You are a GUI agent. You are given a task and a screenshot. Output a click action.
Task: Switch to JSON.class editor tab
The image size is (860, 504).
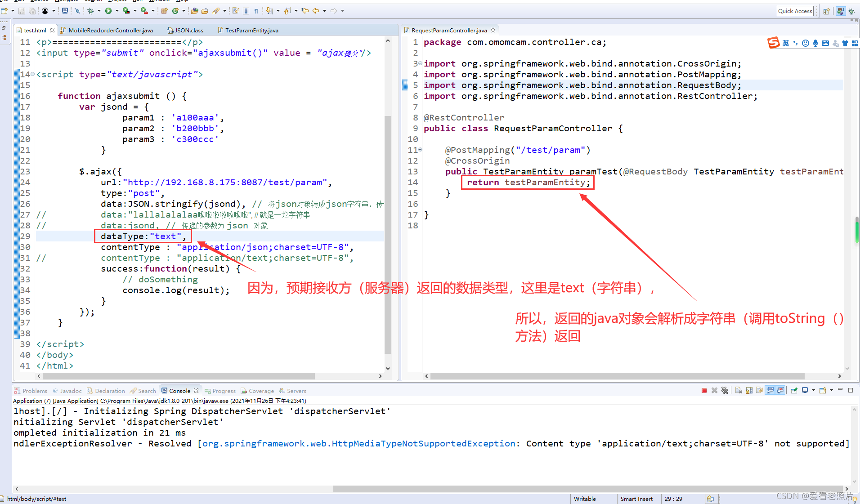tap(185, 30)
